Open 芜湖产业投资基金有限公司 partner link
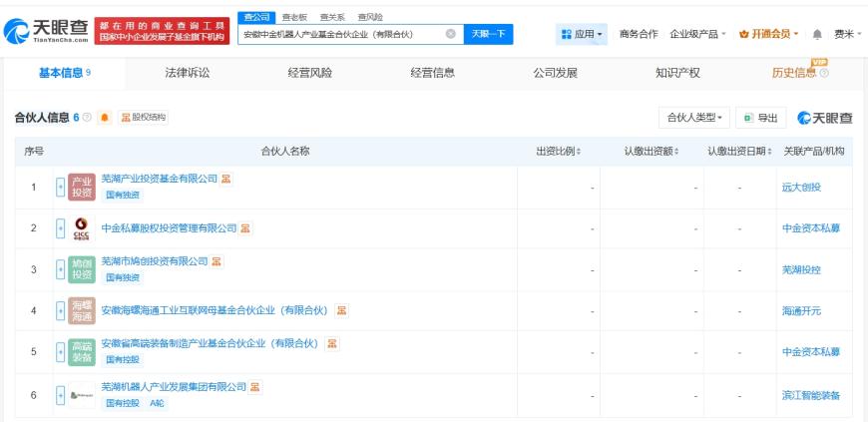The image size is (868, 422). [160, 179]
